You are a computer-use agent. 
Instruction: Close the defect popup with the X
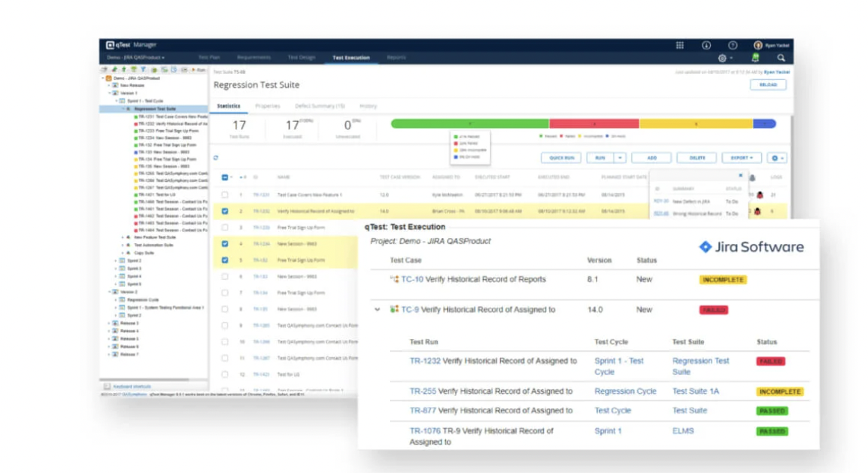[741, 176]
